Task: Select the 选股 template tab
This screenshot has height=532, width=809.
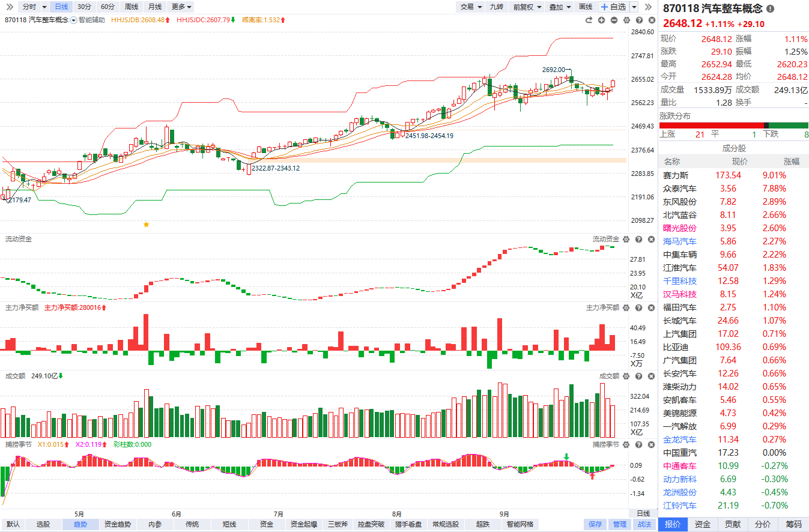Action: (43, 524)
